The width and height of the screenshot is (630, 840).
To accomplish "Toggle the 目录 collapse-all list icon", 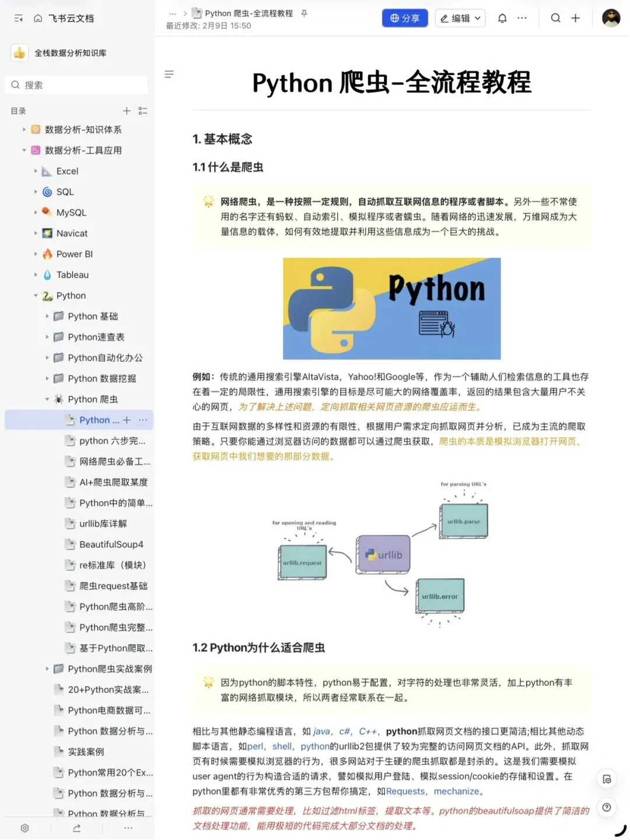I will pos(143,111).
